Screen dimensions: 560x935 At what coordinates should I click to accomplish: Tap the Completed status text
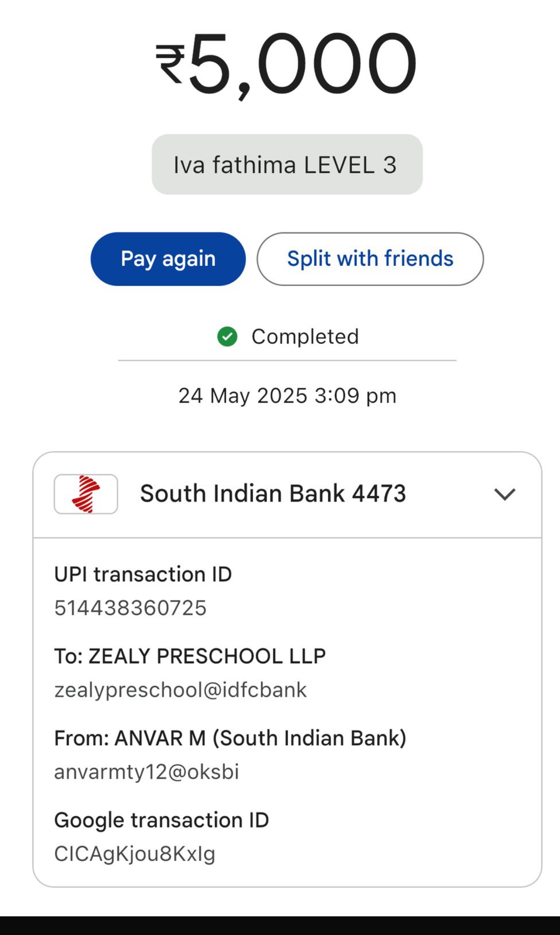tap(305, 337)
